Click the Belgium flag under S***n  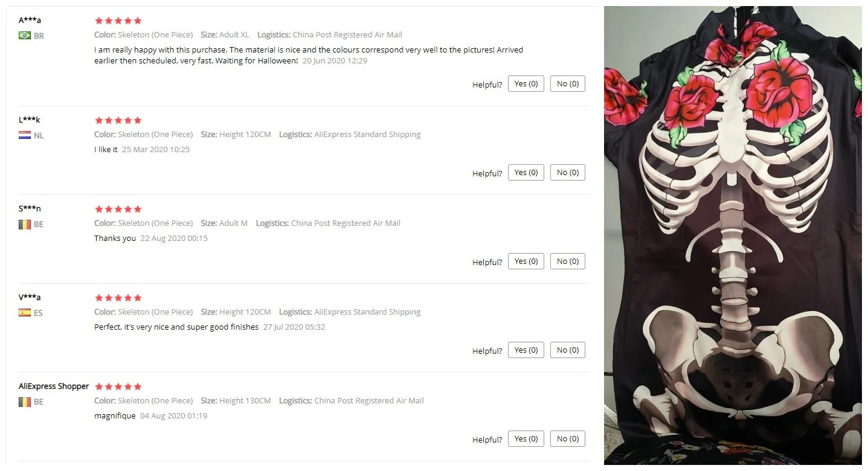(25, 224)
